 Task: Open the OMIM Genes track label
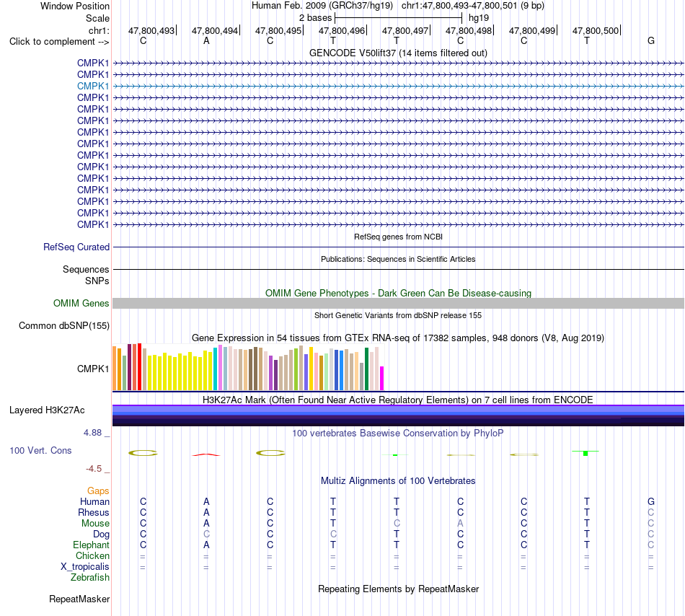coord(81,303)
